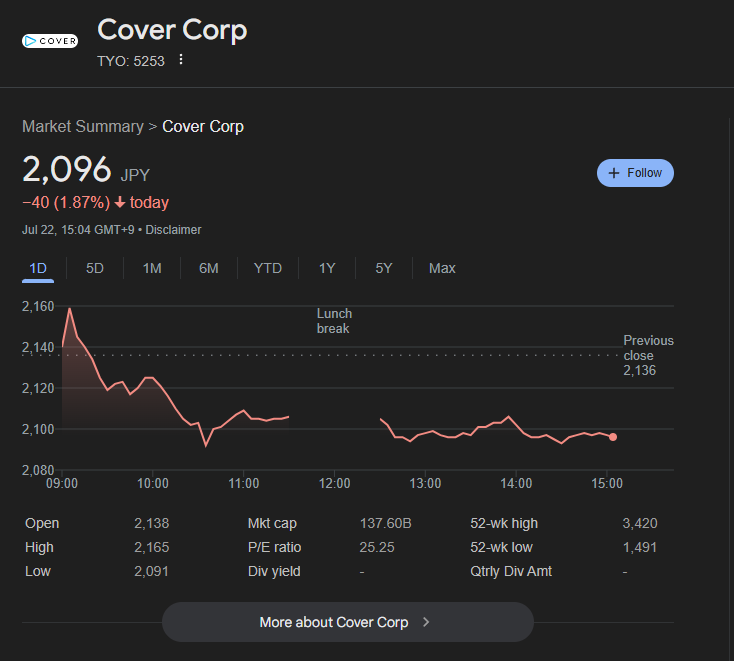Go to the Market Summary link

(83, 126)
